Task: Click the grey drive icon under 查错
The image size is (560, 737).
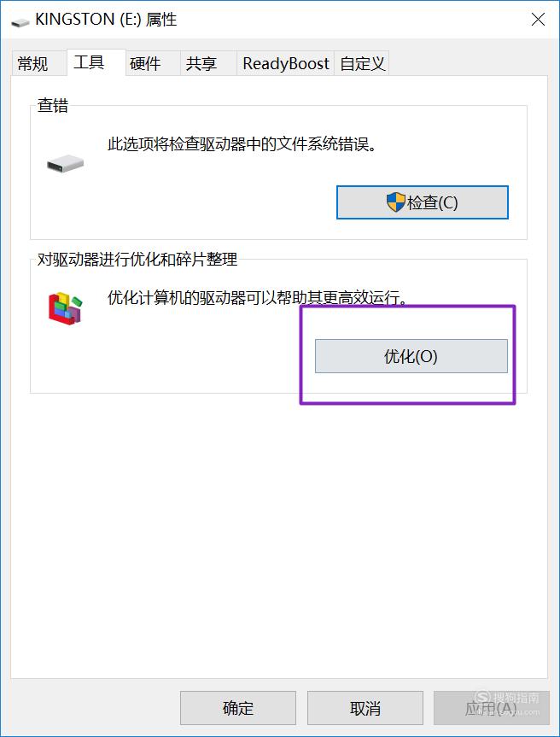Action: (65, 163)
